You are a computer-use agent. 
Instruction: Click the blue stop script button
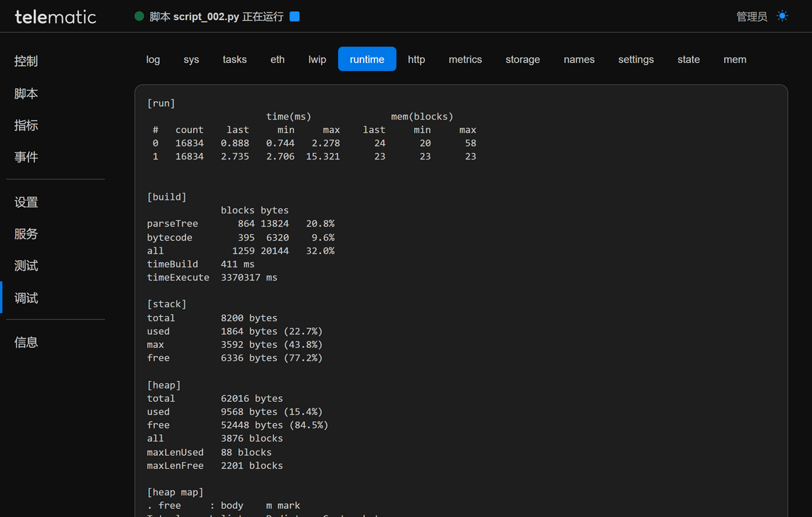(295, 16)
